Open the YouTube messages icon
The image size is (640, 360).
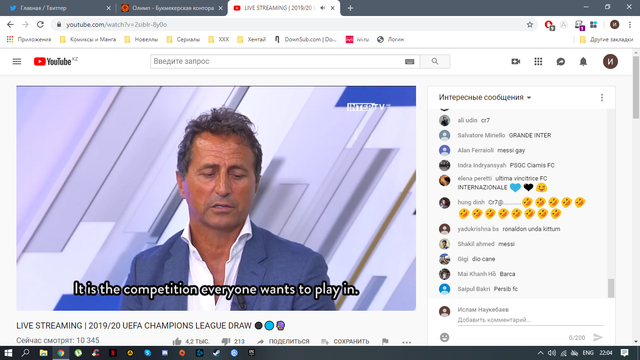pos(561,62)
